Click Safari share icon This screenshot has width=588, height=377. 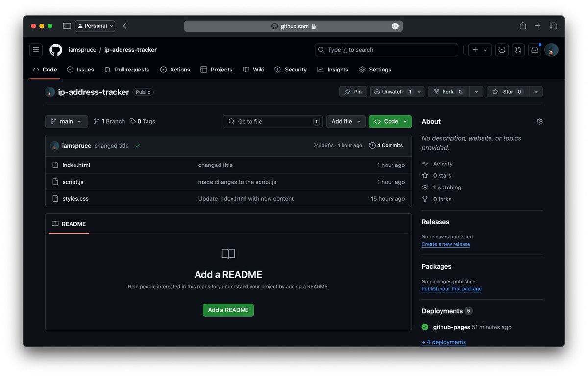523,26
